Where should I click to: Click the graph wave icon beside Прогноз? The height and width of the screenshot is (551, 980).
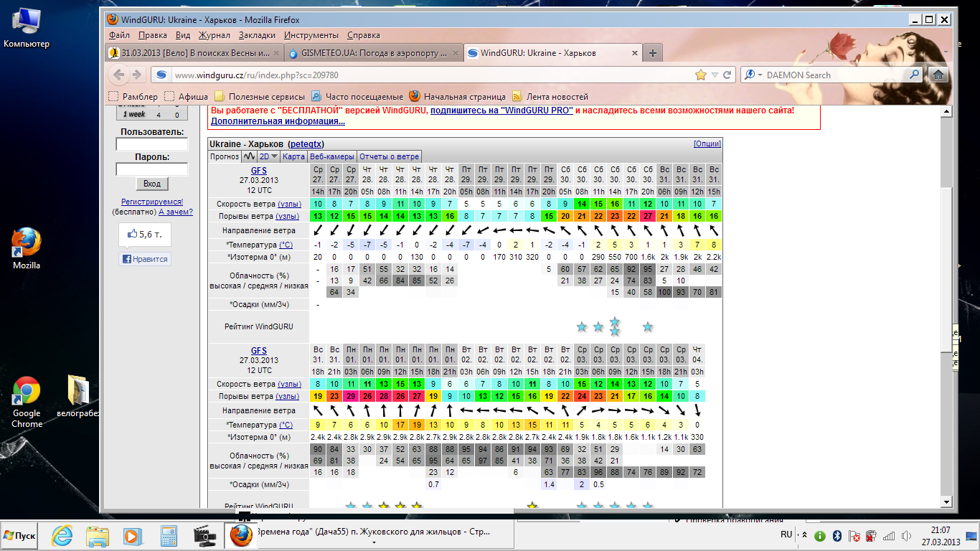click(x=249, y=156)
